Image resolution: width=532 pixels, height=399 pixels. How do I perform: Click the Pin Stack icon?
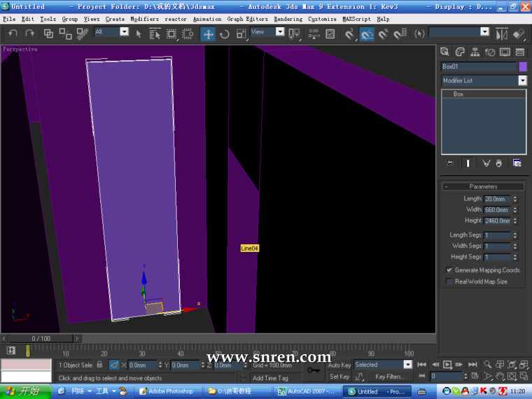451,163
